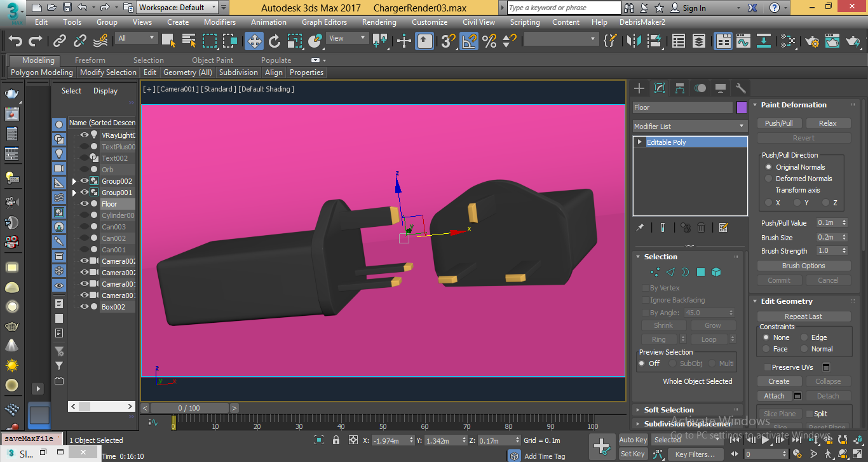Select Border sub-object level icon
The width and height of the screenshot is (868, 462).
(x=686, y=272)
